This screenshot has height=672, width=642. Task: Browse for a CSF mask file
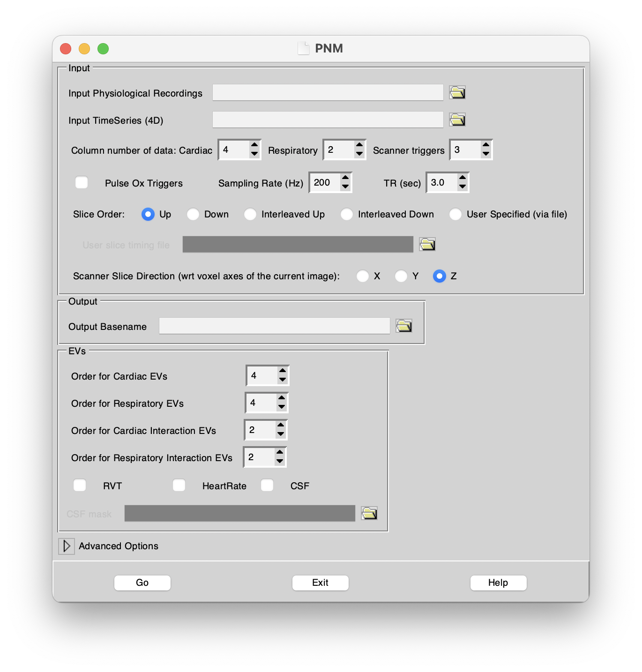(370, 513)
